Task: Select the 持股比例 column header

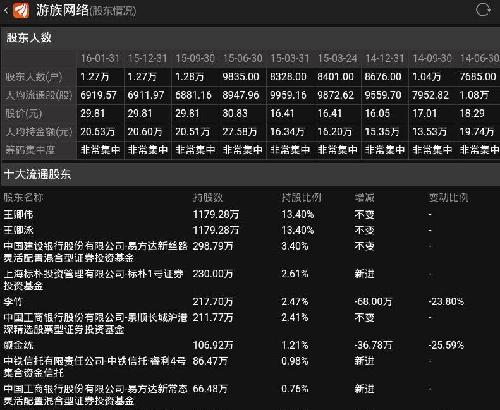Action: coord(301,198)
